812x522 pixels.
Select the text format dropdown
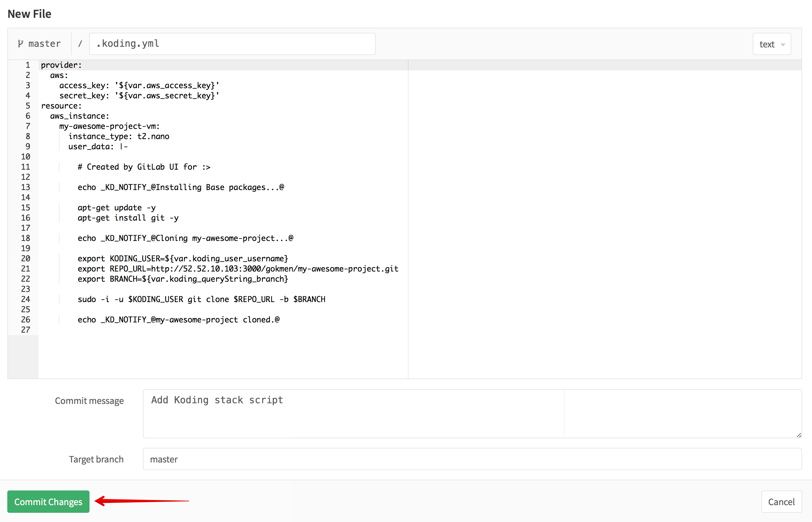[772, 44]
